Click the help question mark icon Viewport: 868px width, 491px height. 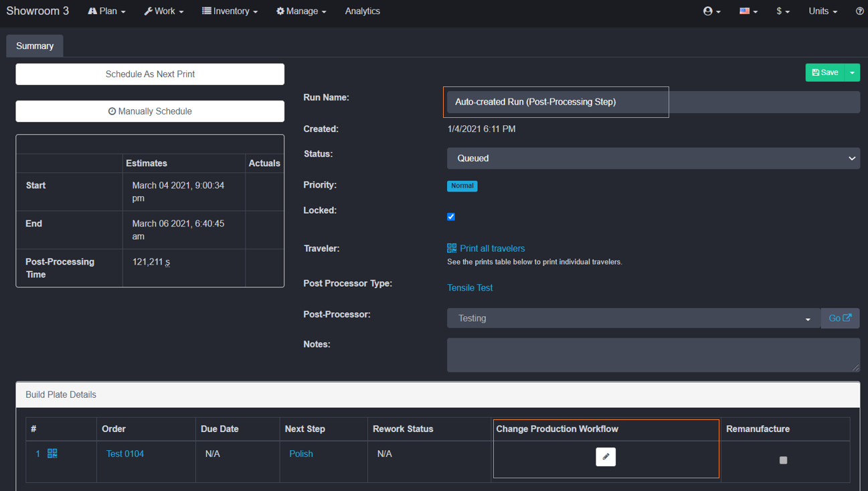(x=859, y=11)
